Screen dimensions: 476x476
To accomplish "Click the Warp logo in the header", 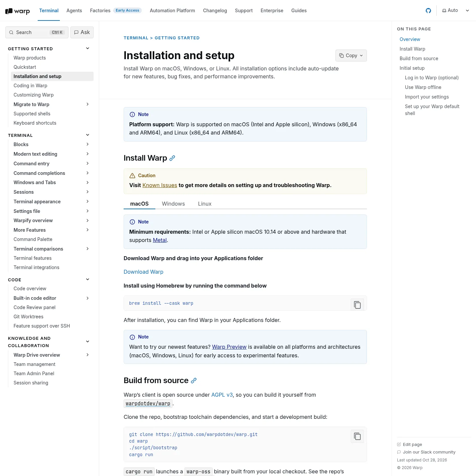I will [18, 11].
